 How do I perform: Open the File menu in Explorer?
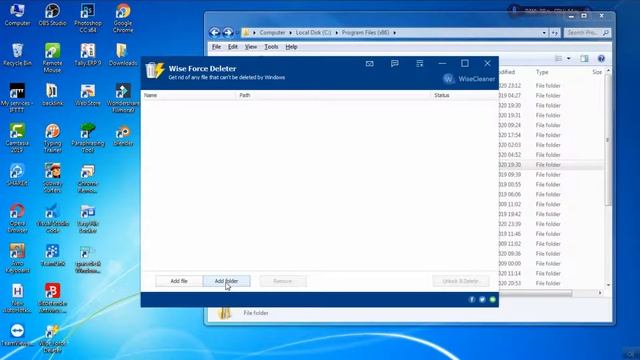coord(216,47)
